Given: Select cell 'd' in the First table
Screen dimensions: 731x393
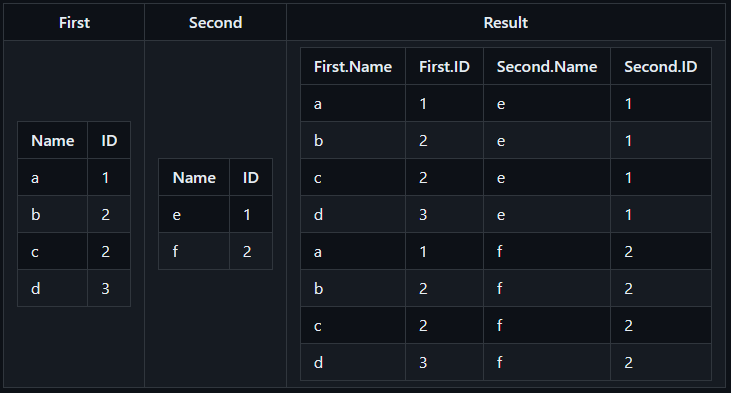Looking at the screenshot, I should (53, 289).
